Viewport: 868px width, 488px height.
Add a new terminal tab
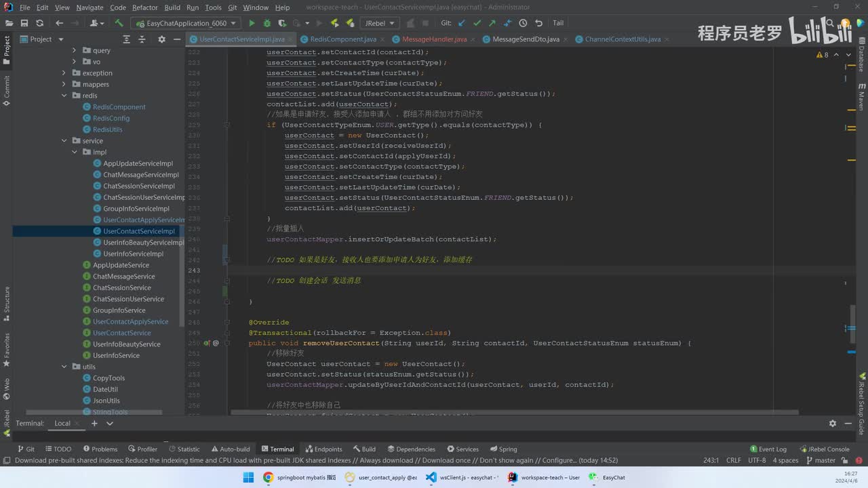[94, 424]
